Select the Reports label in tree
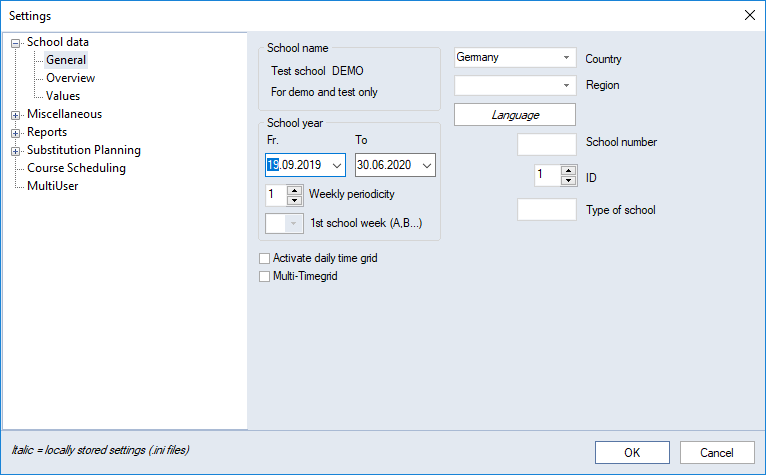This screenshot has width=766, height=475. coord(47,132)
